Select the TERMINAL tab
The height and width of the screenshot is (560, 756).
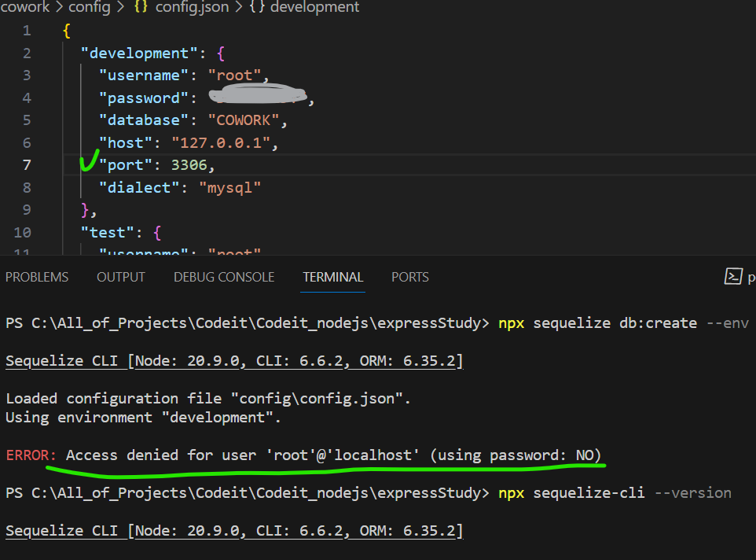[x=332, y=277]
